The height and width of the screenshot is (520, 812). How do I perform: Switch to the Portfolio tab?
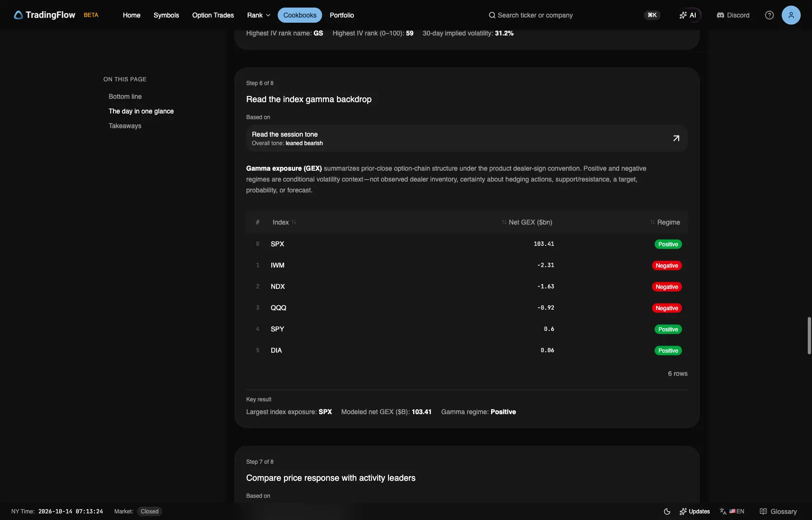[x=342, y=15]
